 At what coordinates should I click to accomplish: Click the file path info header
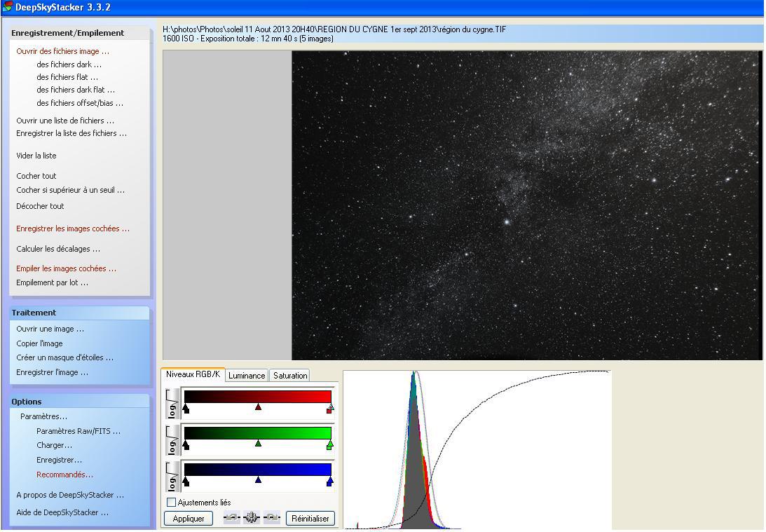[462, 34]
